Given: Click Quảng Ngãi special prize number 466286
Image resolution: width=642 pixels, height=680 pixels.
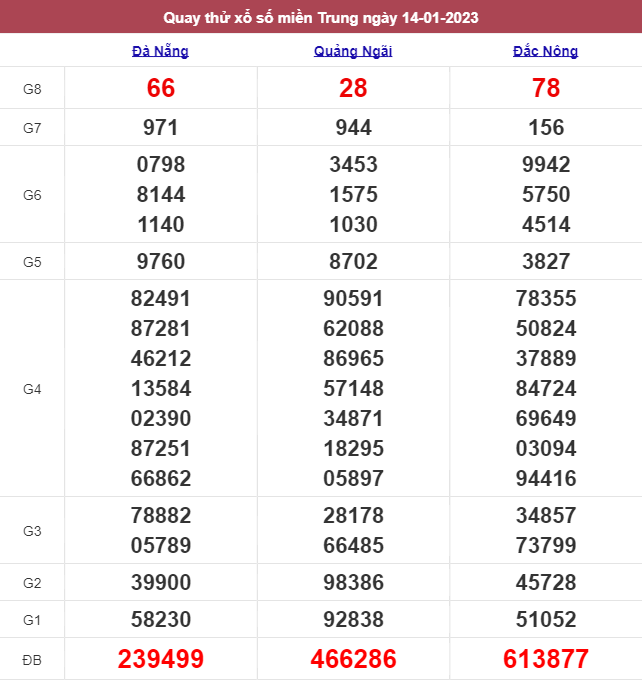Looking at the screenshot, I should pyautogui.click(x=353, y=659).
